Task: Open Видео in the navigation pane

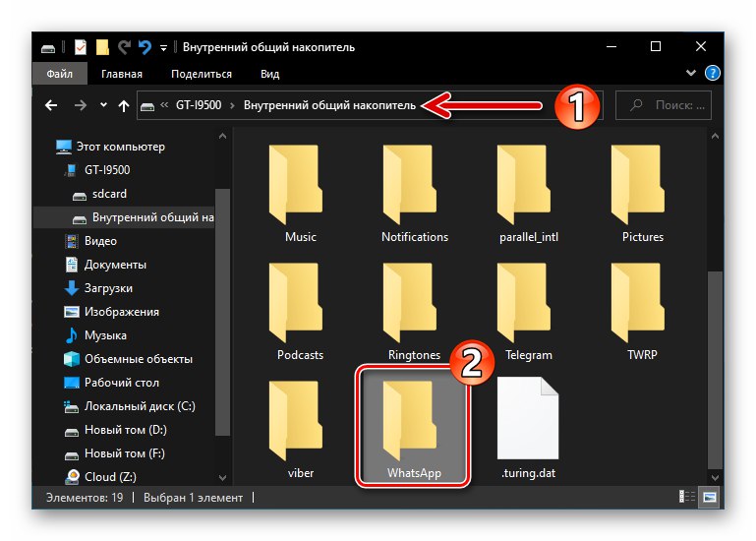Action: tap(90, 241)
